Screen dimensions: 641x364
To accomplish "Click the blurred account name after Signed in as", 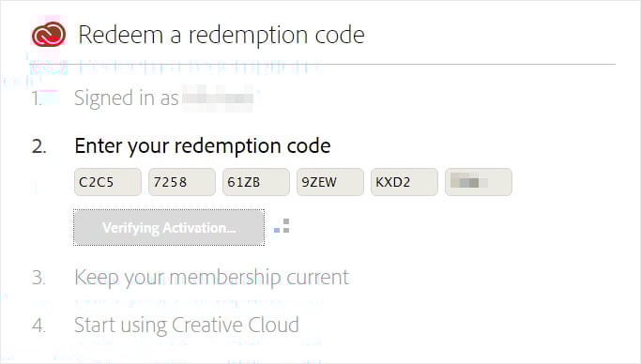I will 218,99.
